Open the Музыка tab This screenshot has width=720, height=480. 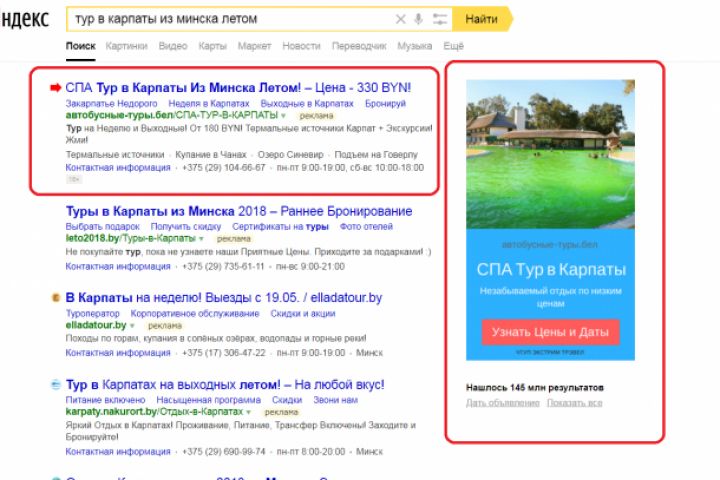(x=415, y=46)
